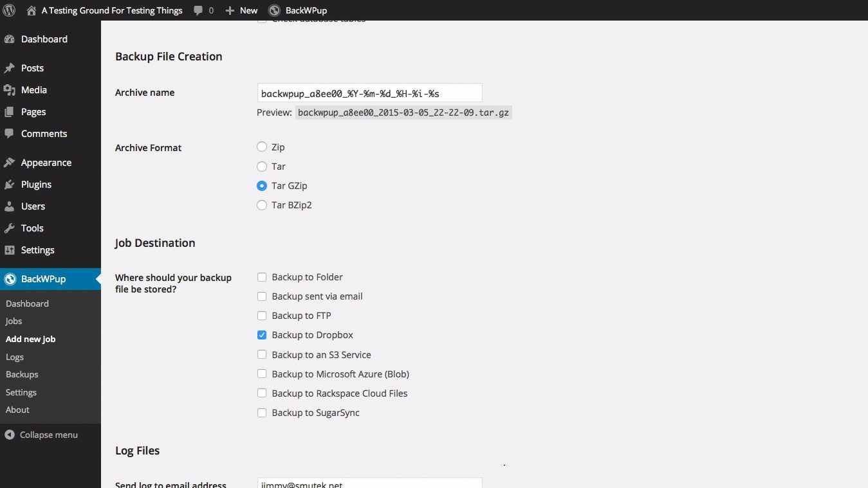Enable Backup sent via email checkbox

tap(262, 296)
